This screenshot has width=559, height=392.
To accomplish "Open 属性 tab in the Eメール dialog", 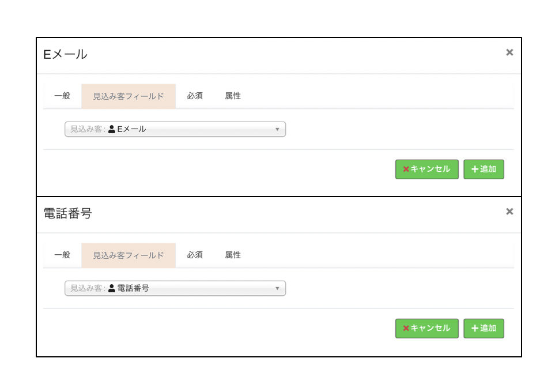I will point(233,96).
